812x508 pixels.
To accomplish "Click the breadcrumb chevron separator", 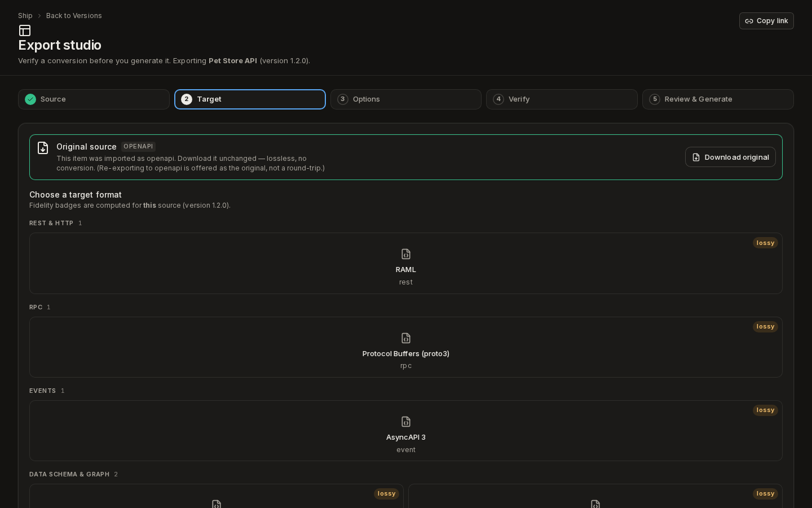I will (x=39, y=16).
